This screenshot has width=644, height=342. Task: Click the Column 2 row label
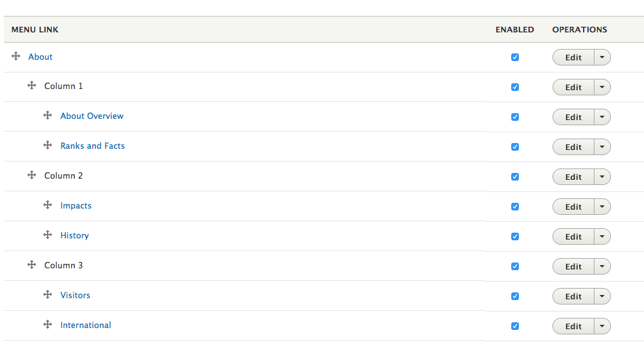[64, 175]
